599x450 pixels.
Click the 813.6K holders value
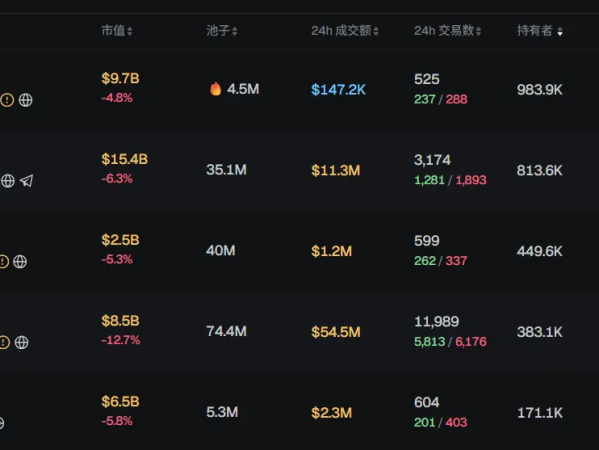coord(540,170)
